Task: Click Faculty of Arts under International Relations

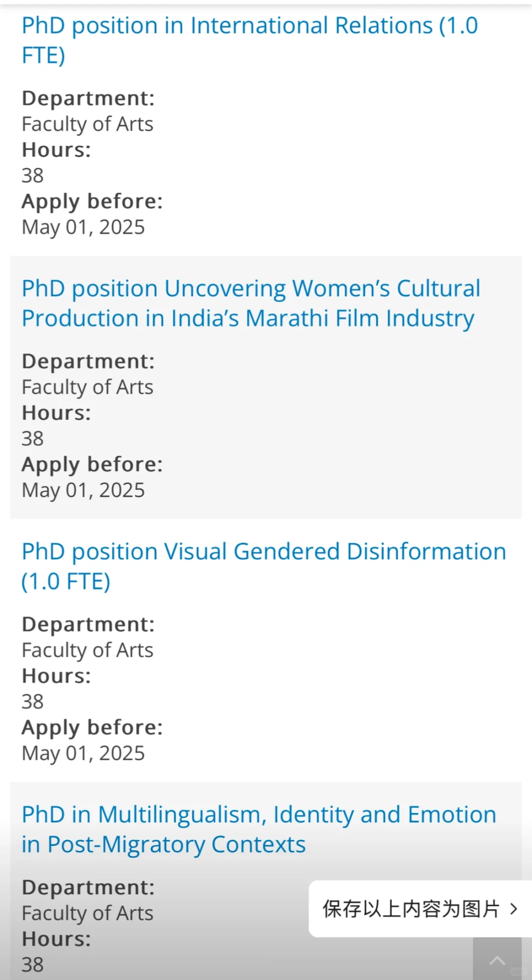Action: click(x=87, y=124)
